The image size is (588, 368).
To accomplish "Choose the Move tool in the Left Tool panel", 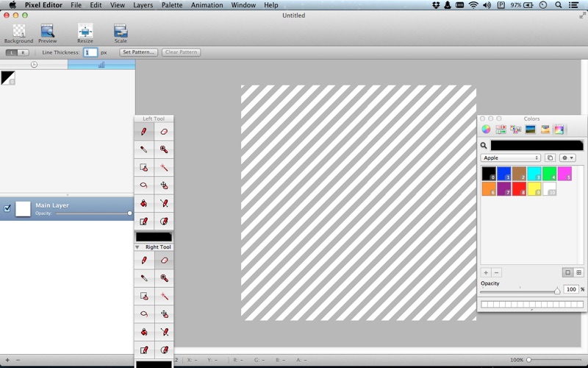I will coord(164,185).
